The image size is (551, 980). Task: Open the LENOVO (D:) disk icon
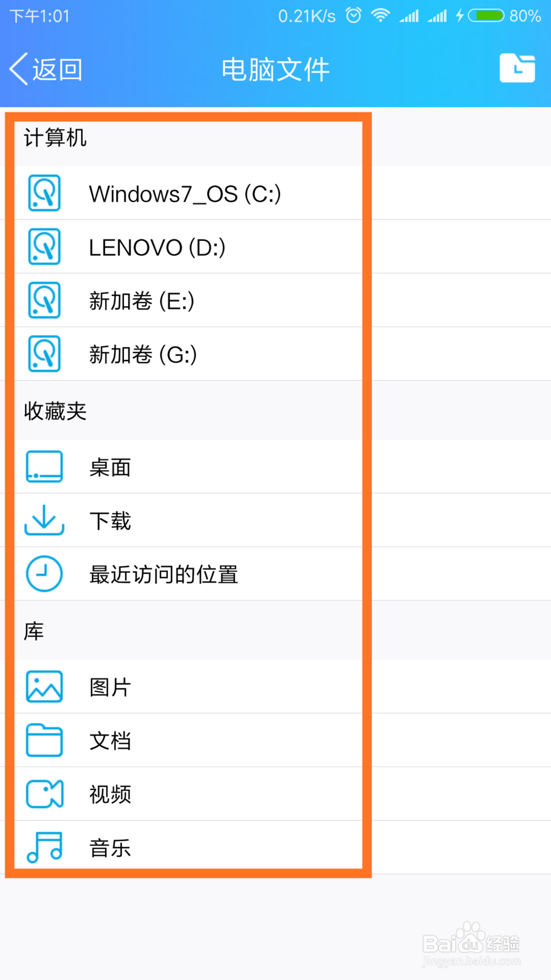[44, 247]
